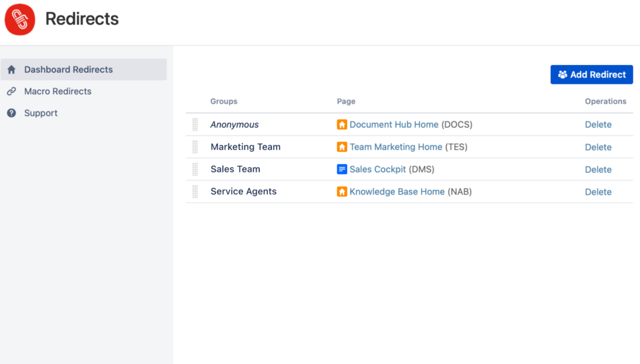Delete the Anonymous group redirect
The width and height of the screenshot is (640, 364).
pos(598,125)
